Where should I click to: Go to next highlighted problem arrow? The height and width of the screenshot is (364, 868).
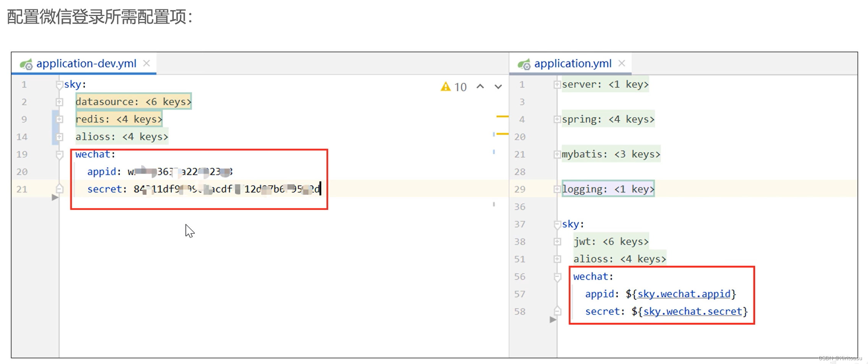pos(498,87)
